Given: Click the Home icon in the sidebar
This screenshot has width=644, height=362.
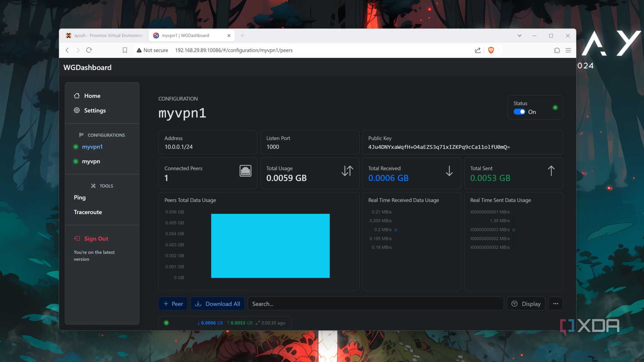Looking at the screenshot, I should pyautogui.click(x=77, y=96).
